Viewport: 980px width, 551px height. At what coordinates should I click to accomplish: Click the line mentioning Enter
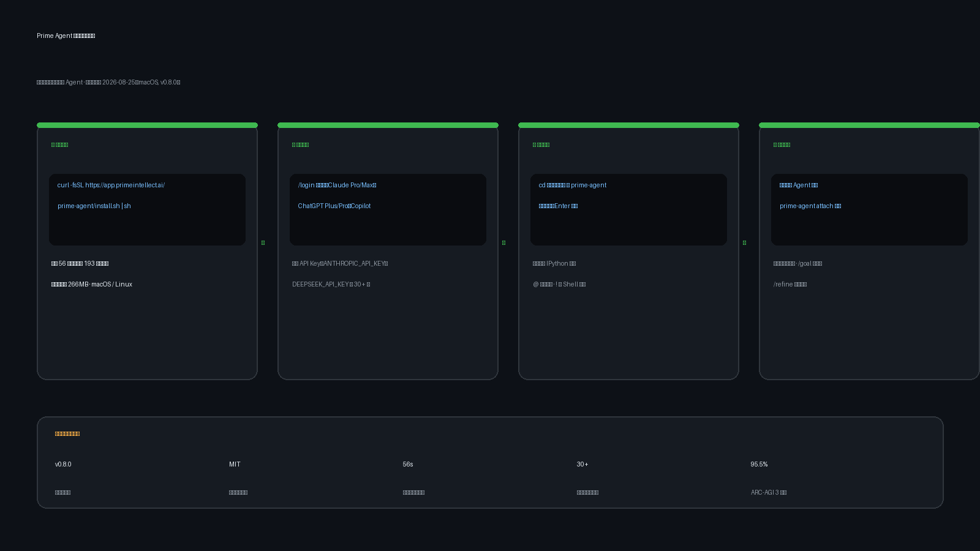(x=558, y=206)
